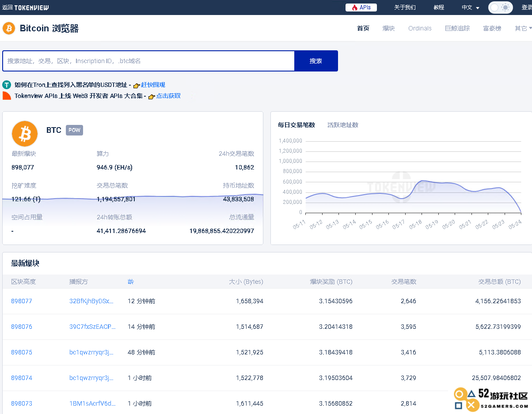532x414 pixels.
Task: Switch chart to 每日交易笔数 tab
Action: point(296,125)
